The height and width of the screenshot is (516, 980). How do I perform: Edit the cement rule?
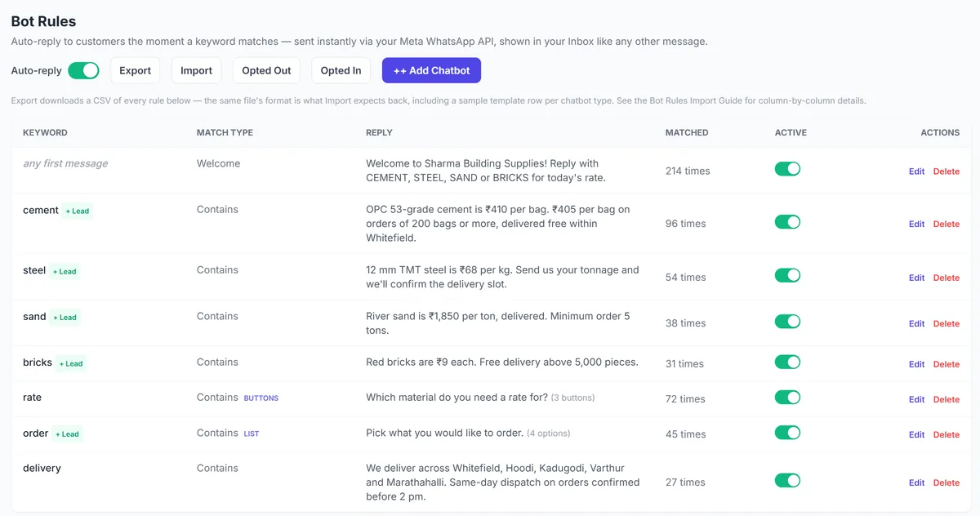[917, 224]
